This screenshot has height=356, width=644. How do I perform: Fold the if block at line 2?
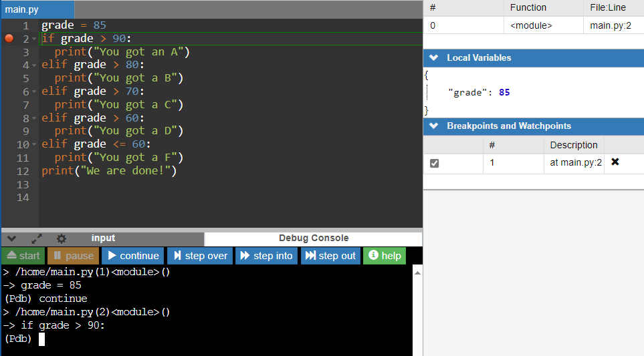[x=34, y=39]
